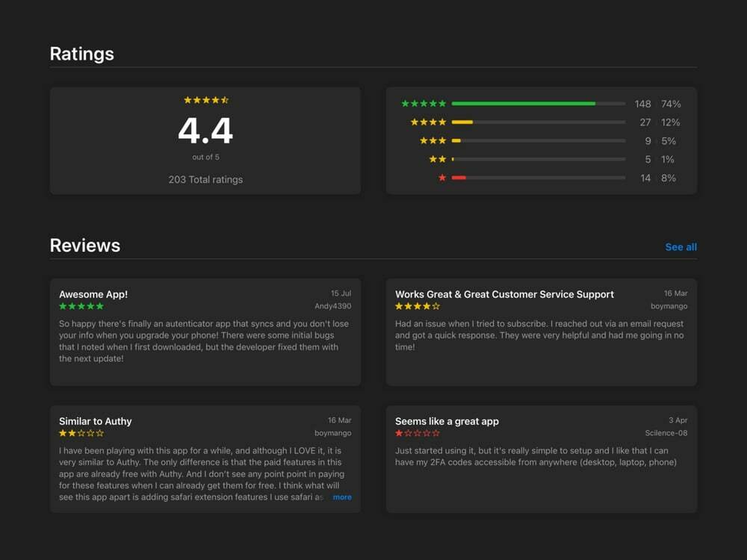The image size is (747, 560).
Task: Click the large 4.4 rating score
Action: 205,131
